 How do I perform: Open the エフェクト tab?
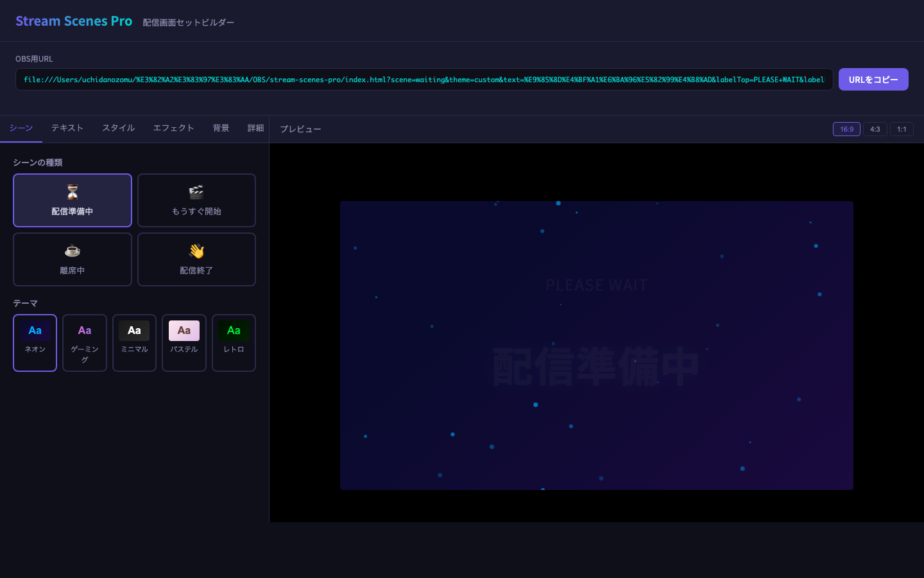coord(173,128)
